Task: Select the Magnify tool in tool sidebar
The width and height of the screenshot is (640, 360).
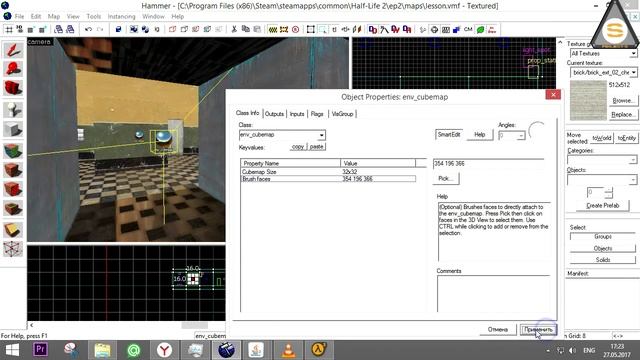Action: click(x=13, y=69)
